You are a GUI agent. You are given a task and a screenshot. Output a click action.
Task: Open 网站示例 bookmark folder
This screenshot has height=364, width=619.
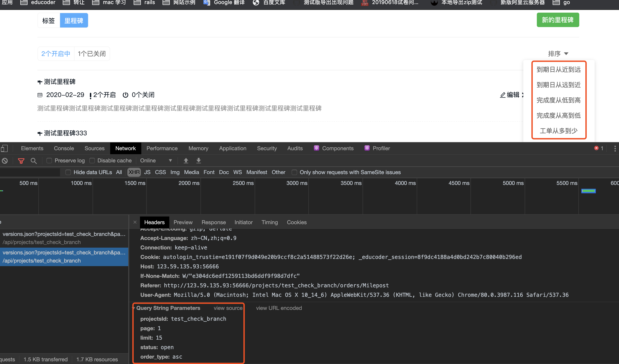pyautogui.click(x=179, y=2)
